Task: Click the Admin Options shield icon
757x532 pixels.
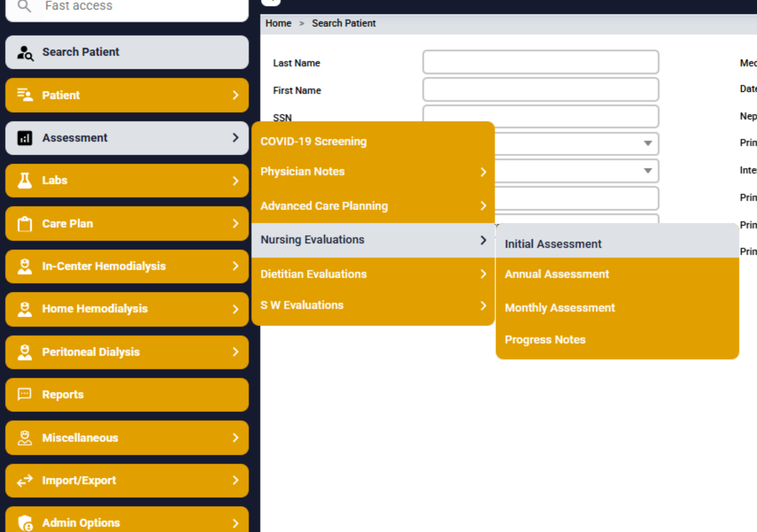Action: (25, 523)
